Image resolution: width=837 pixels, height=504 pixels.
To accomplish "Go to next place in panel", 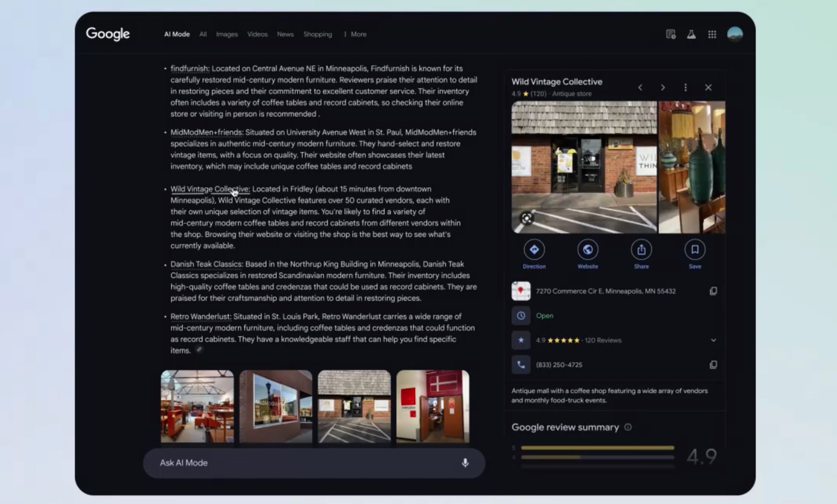I will point(663,87).
